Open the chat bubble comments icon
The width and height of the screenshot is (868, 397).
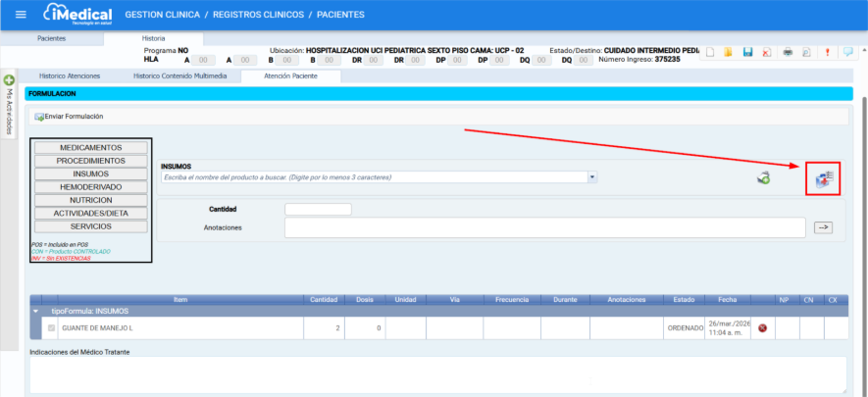tap(847, 52)
